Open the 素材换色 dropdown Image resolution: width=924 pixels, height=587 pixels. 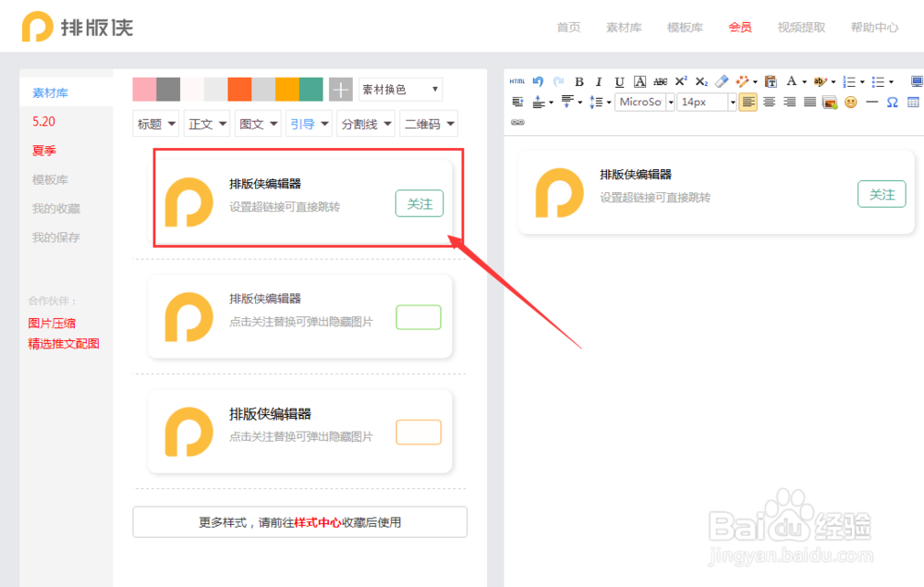click(400, 90)
